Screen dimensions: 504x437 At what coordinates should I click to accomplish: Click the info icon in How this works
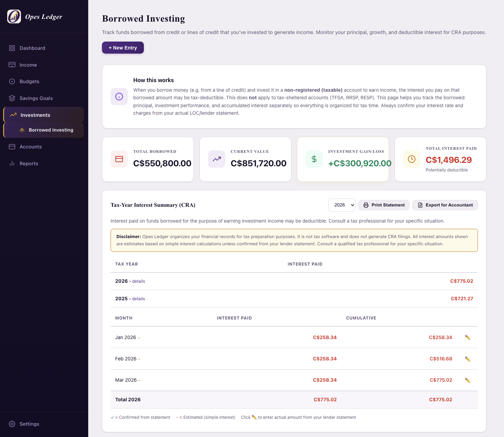click(x=119, y=97)
